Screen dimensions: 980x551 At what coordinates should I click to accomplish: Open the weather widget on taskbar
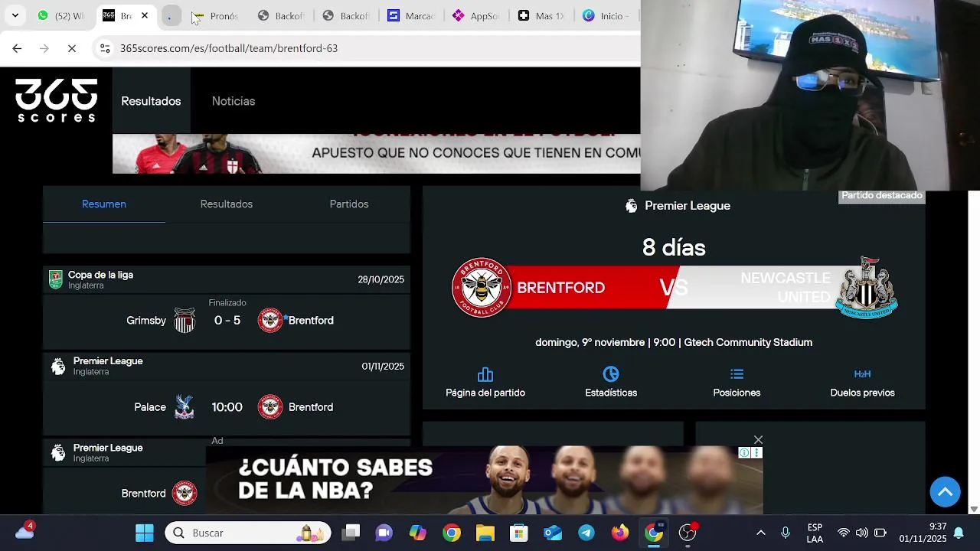(24, 531)
